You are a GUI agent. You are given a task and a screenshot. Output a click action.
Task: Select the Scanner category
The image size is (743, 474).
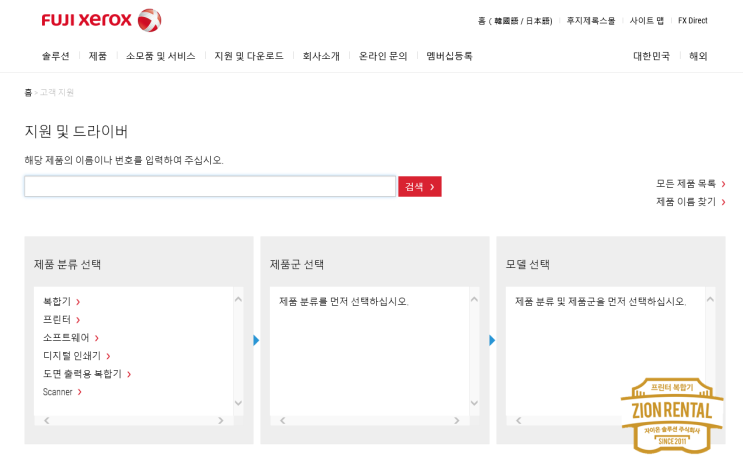(63, 392)
